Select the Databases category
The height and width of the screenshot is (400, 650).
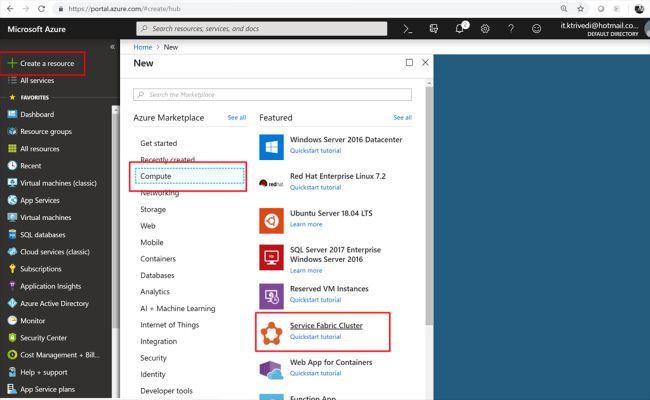tap(157, 275)
